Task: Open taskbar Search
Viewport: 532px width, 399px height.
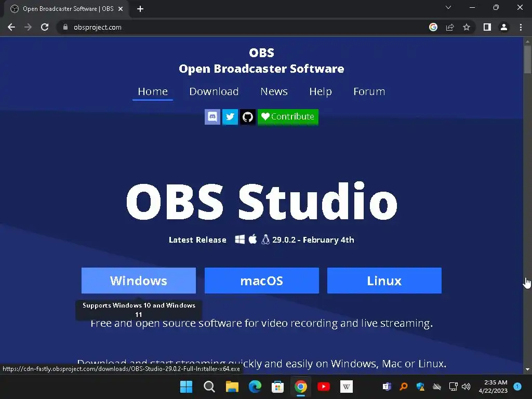Action: pos(209,387)
